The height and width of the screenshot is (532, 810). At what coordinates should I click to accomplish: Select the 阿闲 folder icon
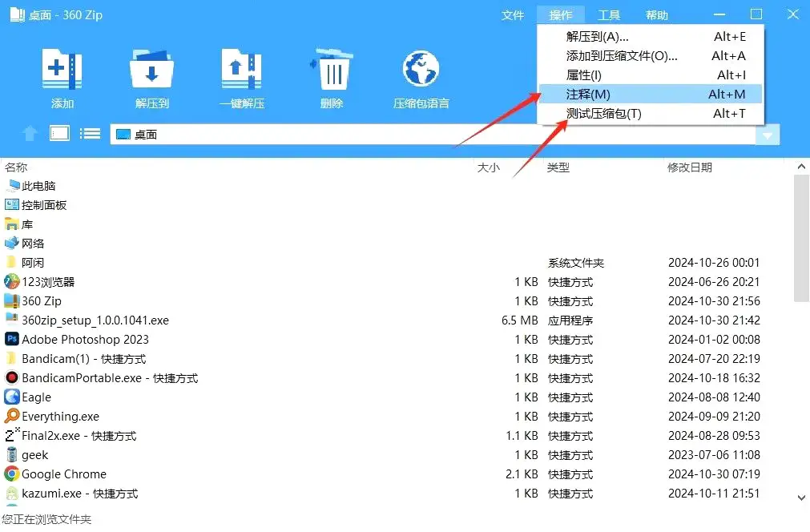[x=12, y=262]
